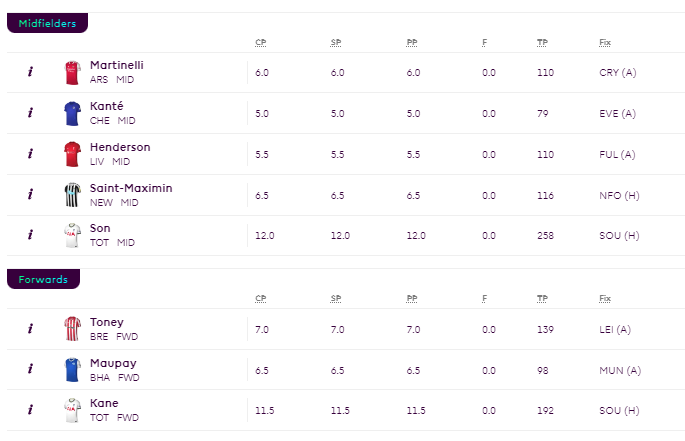Open info icon for Kane

[30, 410]
